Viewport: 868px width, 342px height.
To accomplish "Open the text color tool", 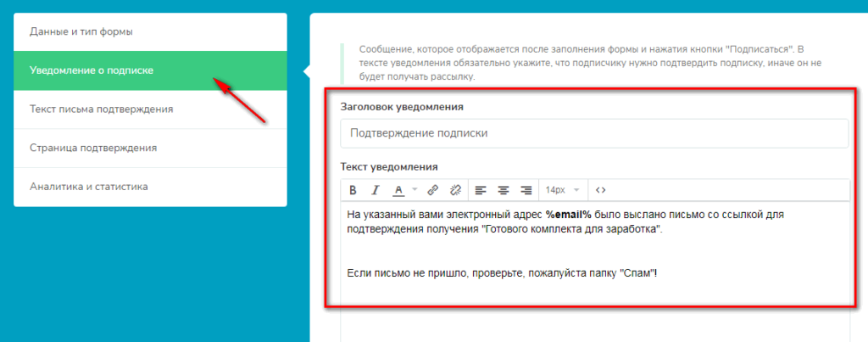I will coord(398,190).
